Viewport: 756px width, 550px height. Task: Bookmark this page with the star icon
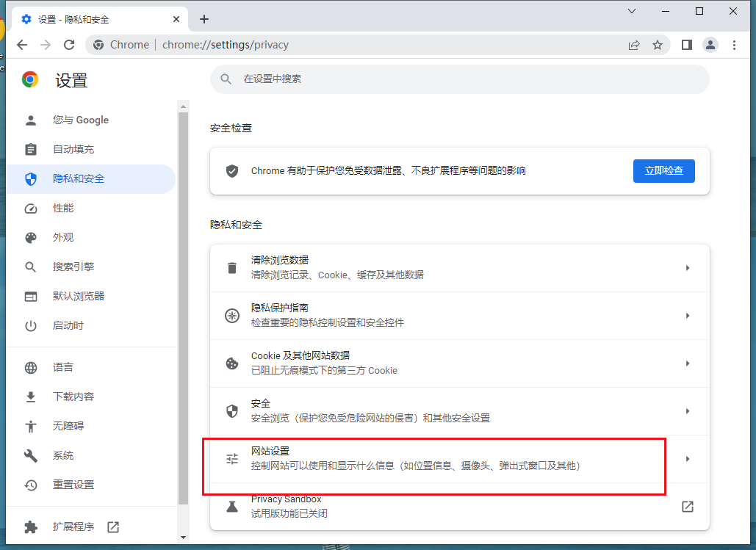tap(657, 45)
